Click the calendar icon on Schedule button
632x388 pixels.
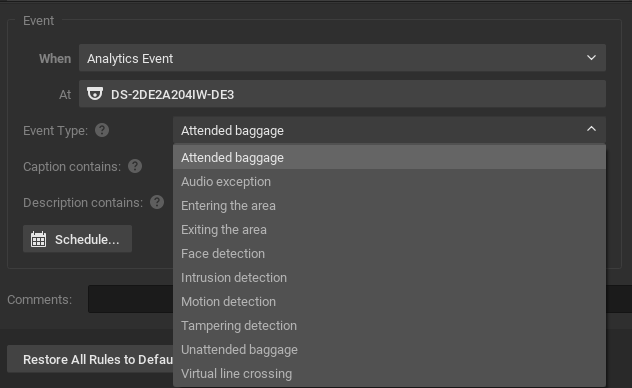click(x=38, y=239)
